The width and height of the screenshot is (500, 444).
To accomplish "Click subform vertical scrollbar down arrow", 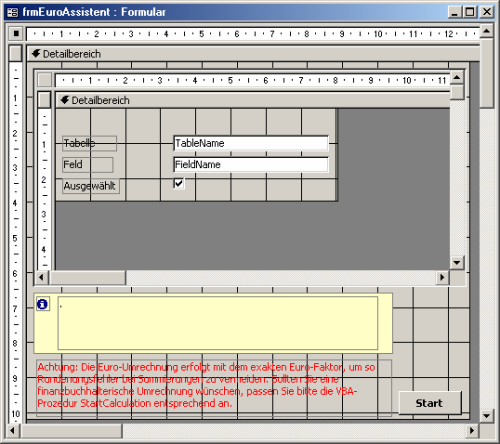I will coord(457,262).
